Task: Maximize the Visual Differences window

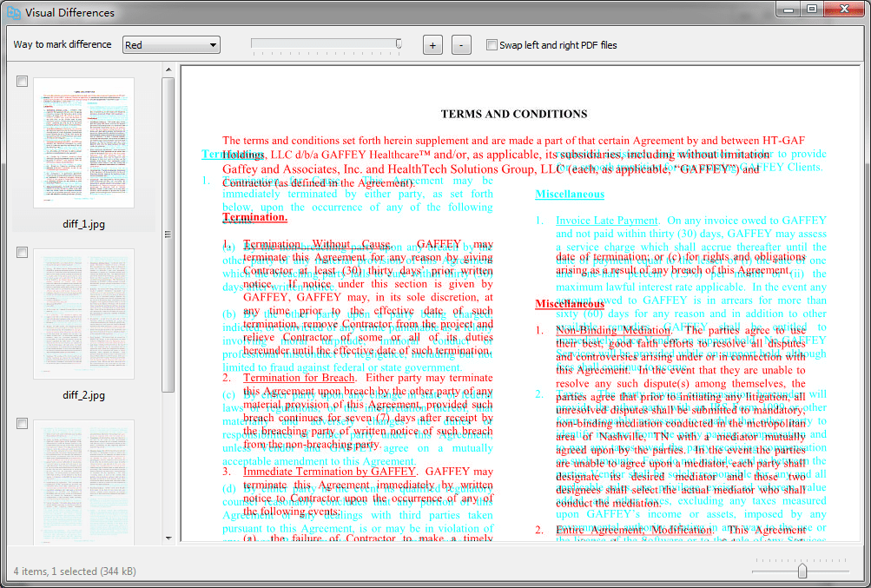Action: pyautogui.click(x=812, y=9)
